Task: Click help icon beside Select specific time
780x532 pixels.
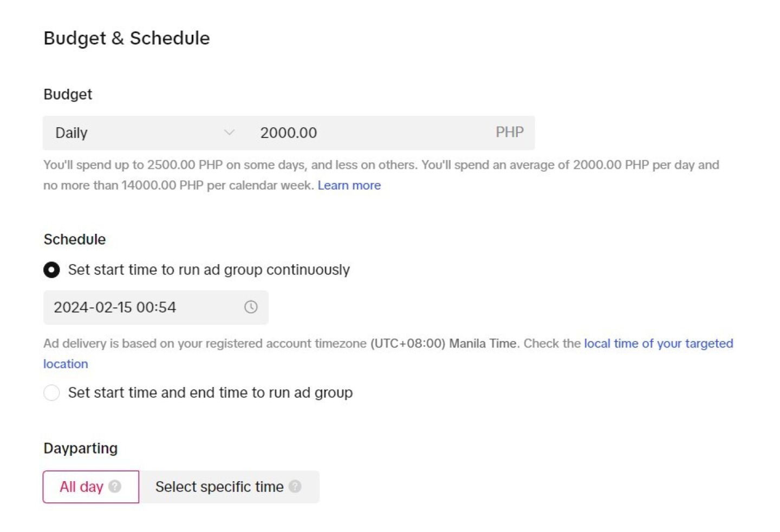Action: [x=295, y=487]
